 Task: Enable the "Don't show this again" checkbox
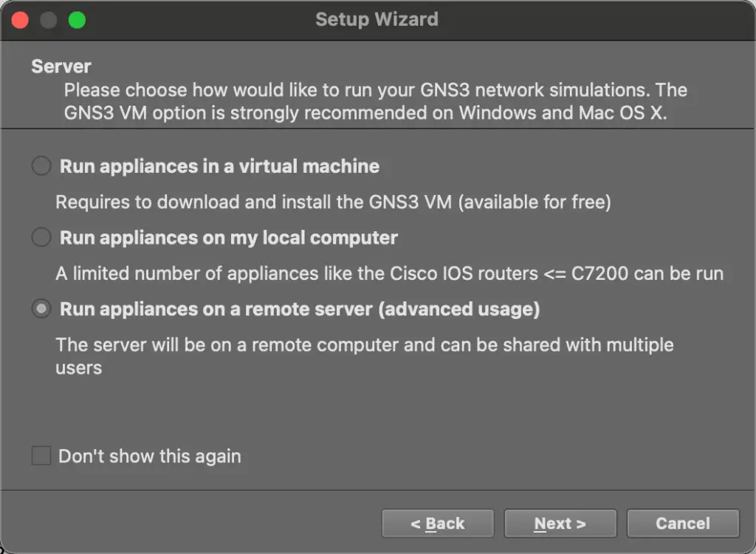click(x=41, y=455)
